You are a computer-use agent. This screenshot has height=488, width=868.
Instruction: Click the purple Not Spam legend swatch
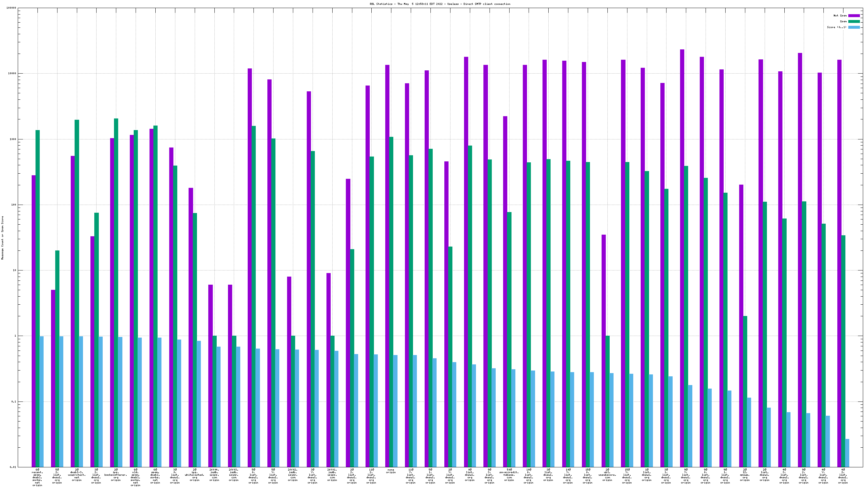[x=854, y=15]
